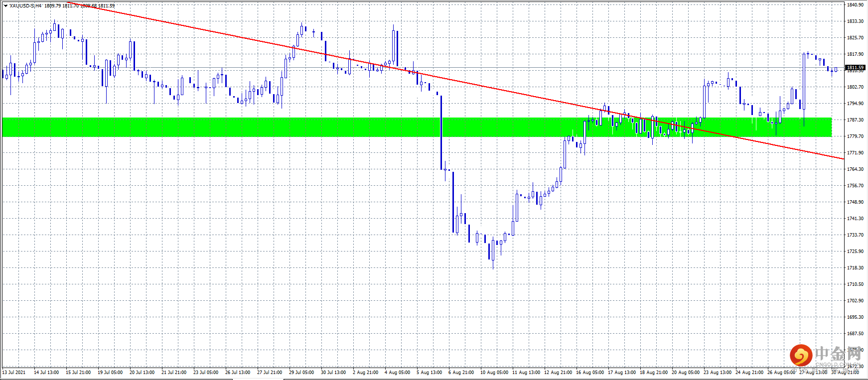This screenshot has height=380, width=868.
Task: Click the 13 Jul 2021 date label
Action: [14, 373]
